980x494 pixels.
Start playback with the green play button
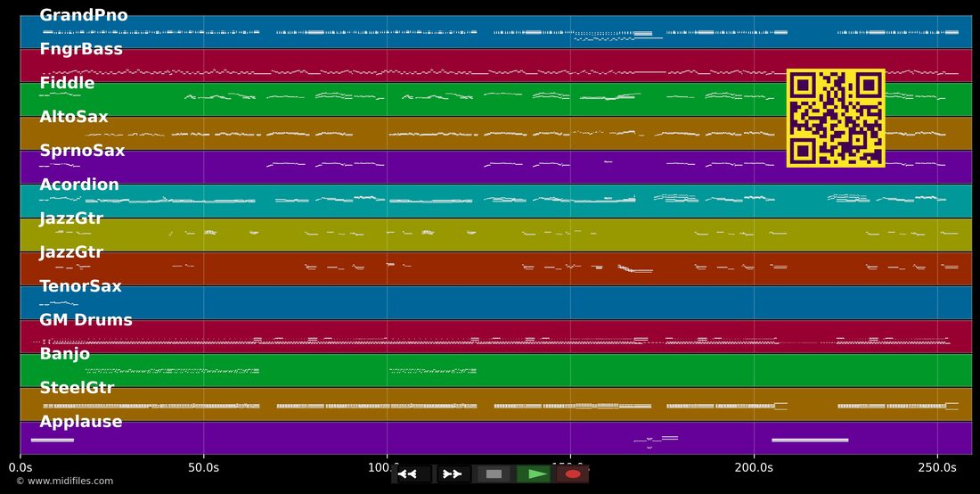click(535, 474)
